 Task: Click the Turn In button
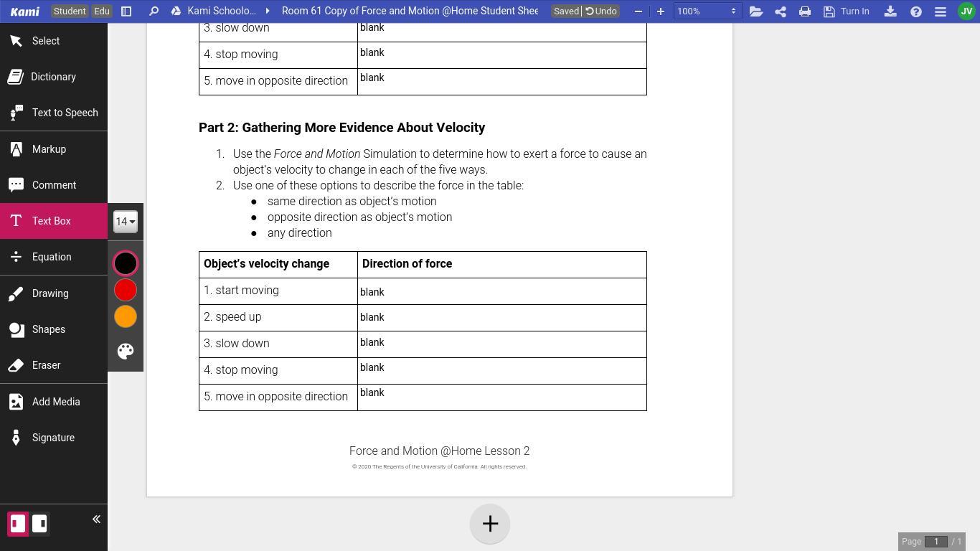[847, 11]
